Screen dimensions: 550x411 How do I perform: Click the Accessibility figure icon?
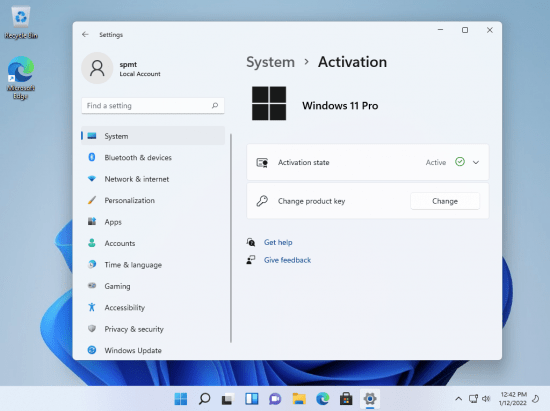coord(92,307)
